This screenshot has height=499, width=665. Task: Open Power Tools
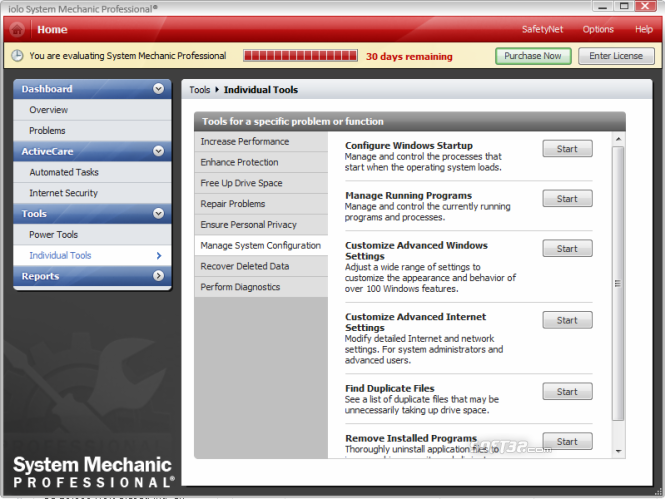click(x=92, y=234)
